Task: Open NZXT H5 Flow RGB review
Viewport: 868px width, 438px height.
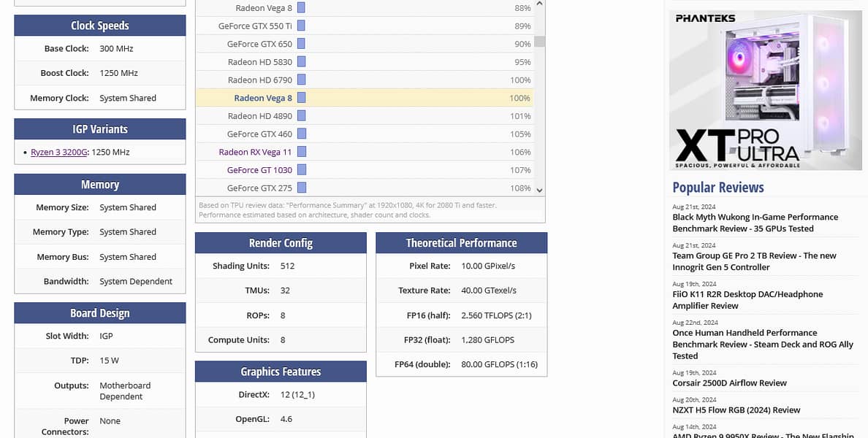Action: coord(736,410)
